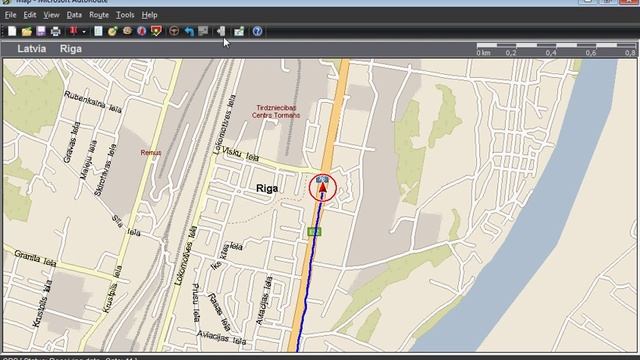Click the red shield map icon
The height and width of the screenshot is (360, 640).
[x=156, y=31]
